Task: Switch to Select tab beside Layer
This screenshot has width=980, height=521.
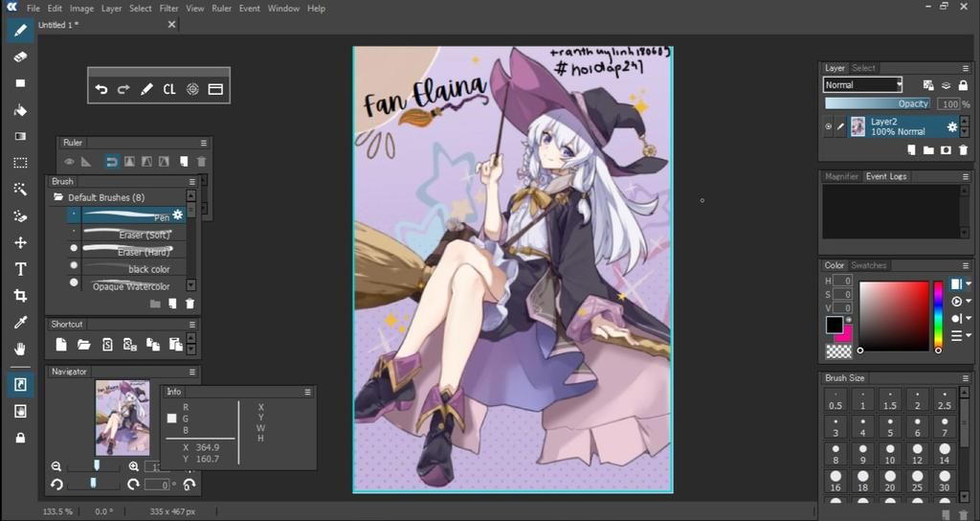Action: point(864,68)
